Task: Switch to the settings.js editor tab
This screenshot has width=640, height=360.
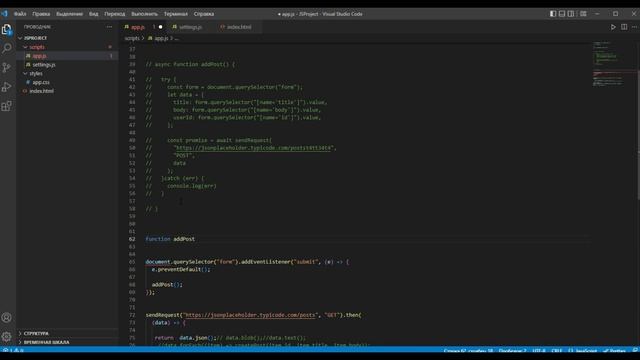Action: [190, 27]
